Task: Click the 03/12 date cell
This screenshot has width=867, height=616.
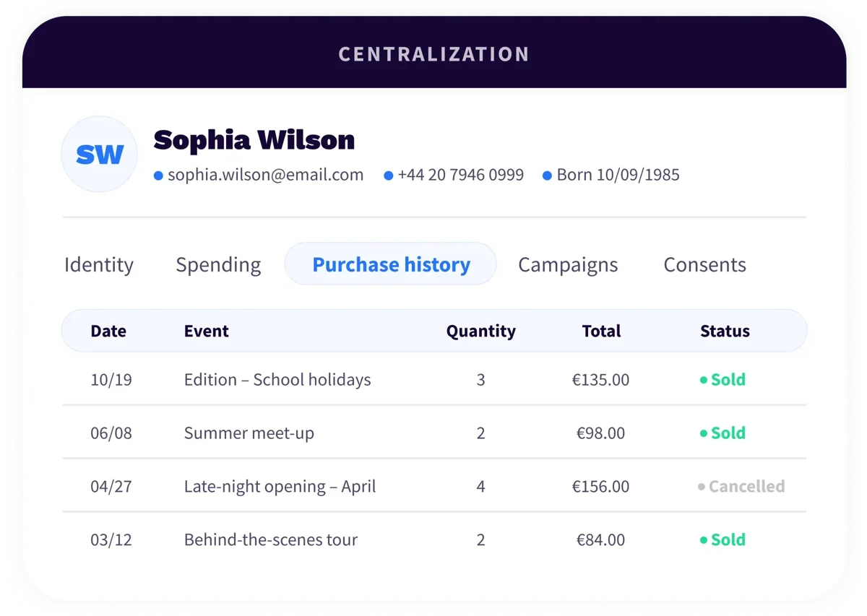Action: click(111, 540)
